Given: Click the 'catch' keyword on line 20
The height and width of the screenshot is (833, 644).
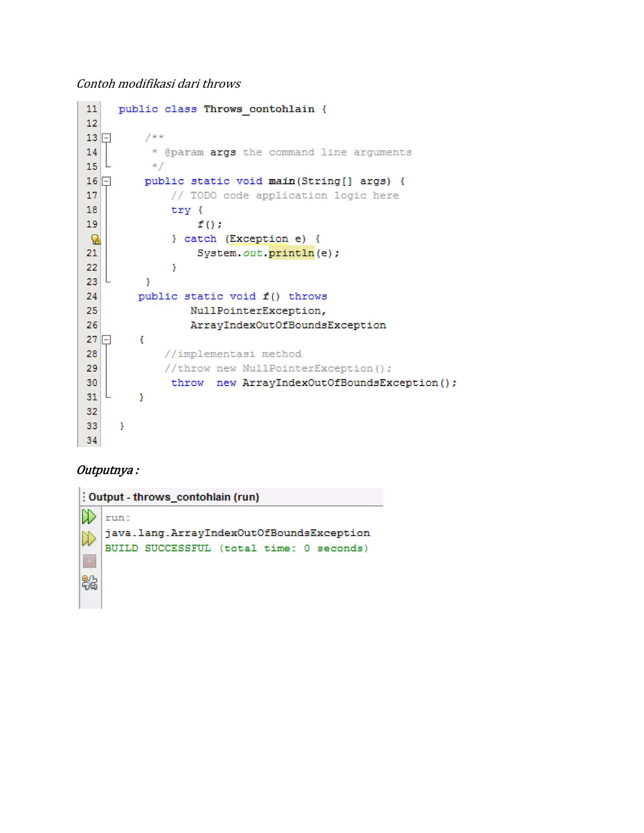Looking at the screenshot, I should pyautogui.click(x=200, y=239).
